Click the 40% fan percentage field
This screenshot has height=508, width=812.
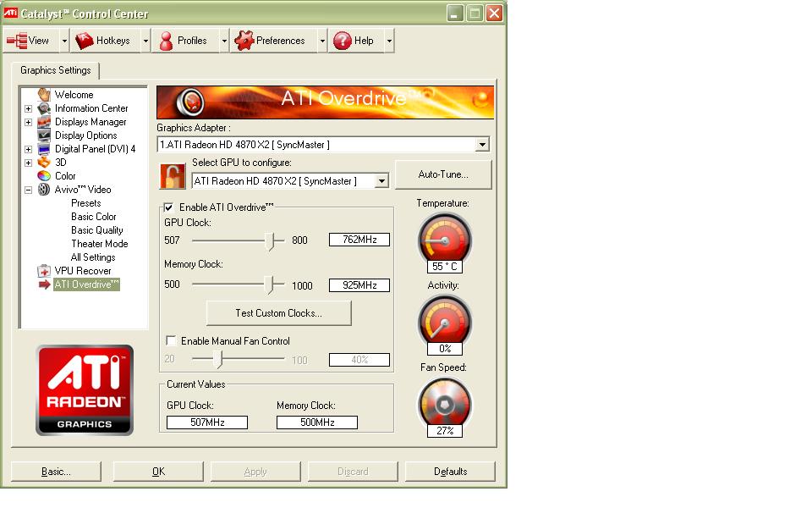coord(359,360)
